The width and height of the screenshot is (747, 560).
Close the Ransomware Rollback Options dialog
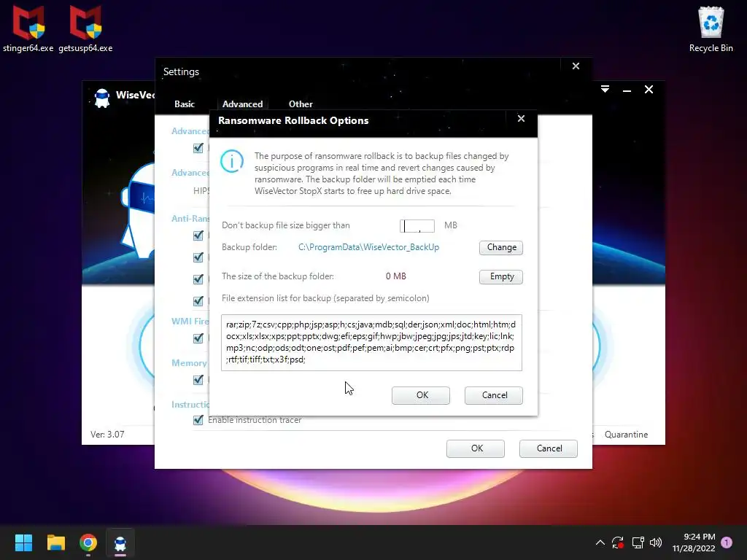coord(521,119)
